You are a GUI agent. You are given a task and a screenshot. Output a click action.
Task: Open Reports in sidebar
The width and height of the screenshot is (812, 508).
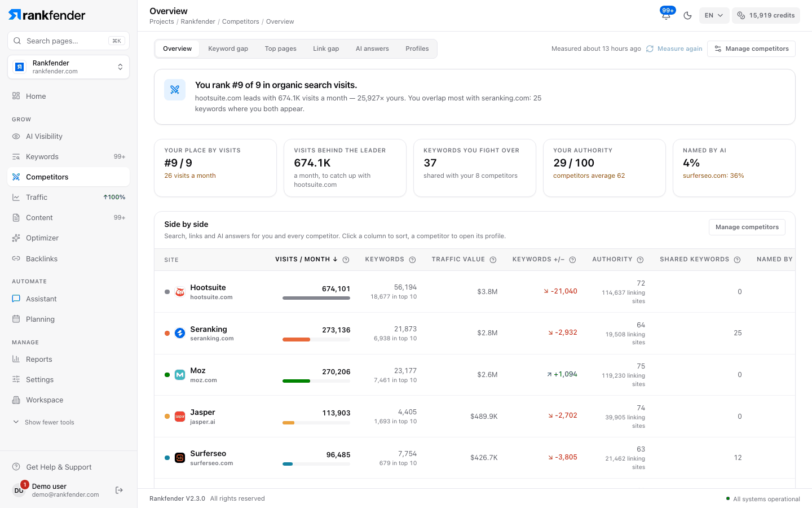click(x=69, y=359)
